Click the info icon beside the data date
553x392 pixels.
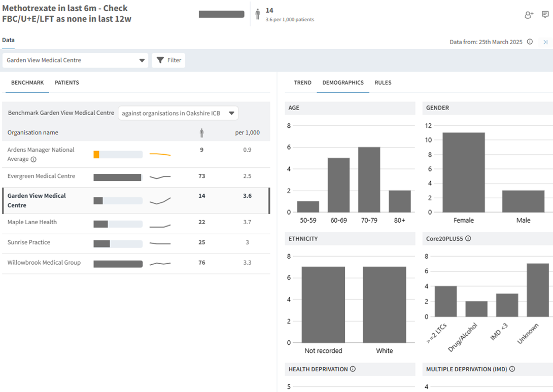(530, 42)
